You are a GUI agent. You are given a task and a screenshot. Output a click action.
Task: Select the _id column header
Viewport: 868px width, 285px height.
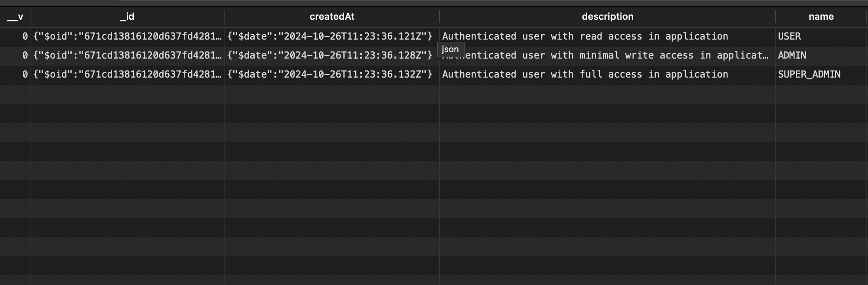[x=127, y=17]
